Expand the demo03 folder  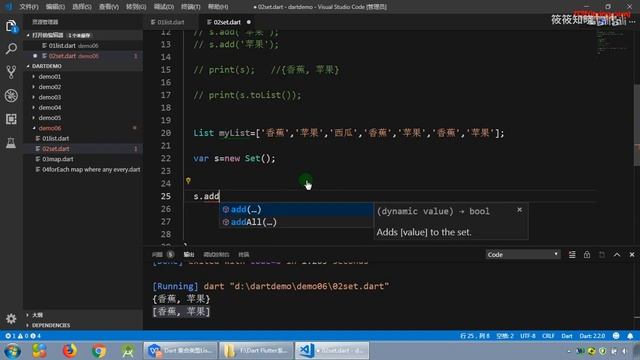click(x=49, y=97)
